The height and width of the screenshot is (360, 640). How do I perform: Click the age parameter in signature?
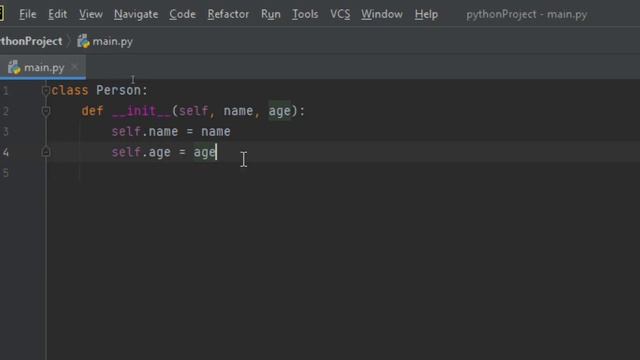coord(280,111)
